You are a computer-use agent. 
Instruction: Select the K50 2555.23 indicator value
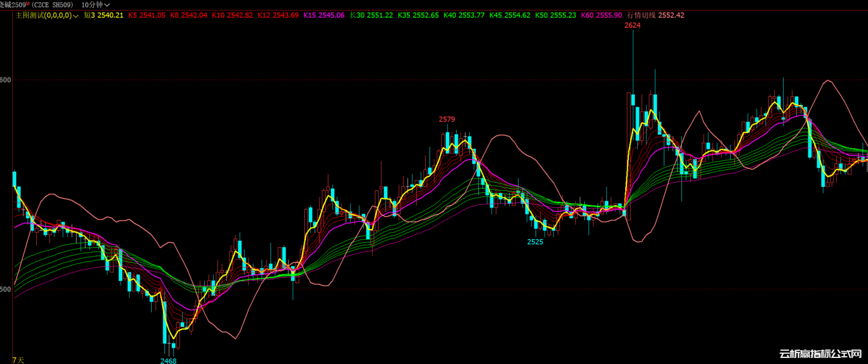(555, 15)
